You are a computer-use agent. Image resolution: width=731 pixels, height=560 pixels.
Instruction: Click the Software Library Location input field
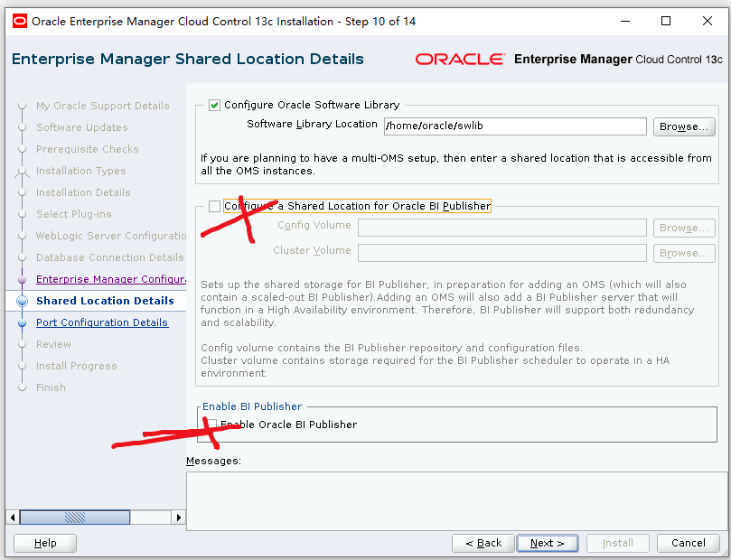514,126
